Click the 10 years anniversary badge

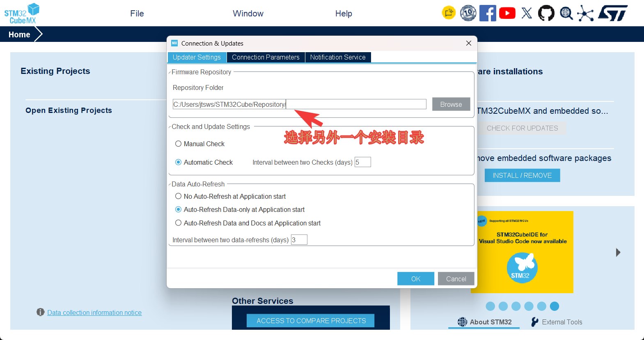click(x=468, y=13)
